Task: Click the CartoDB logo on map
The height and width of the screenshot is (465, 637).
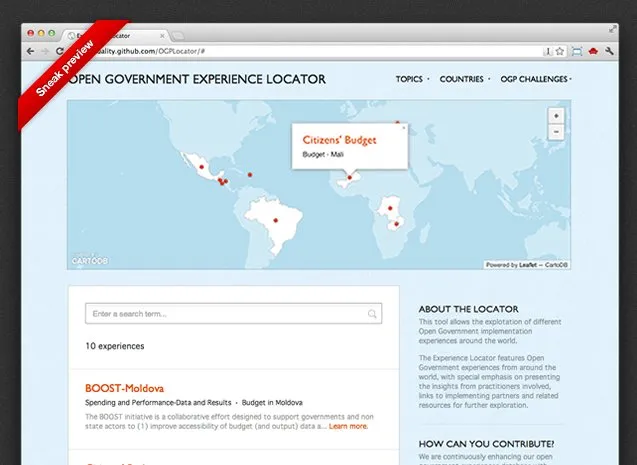Action: coord(90,260)
